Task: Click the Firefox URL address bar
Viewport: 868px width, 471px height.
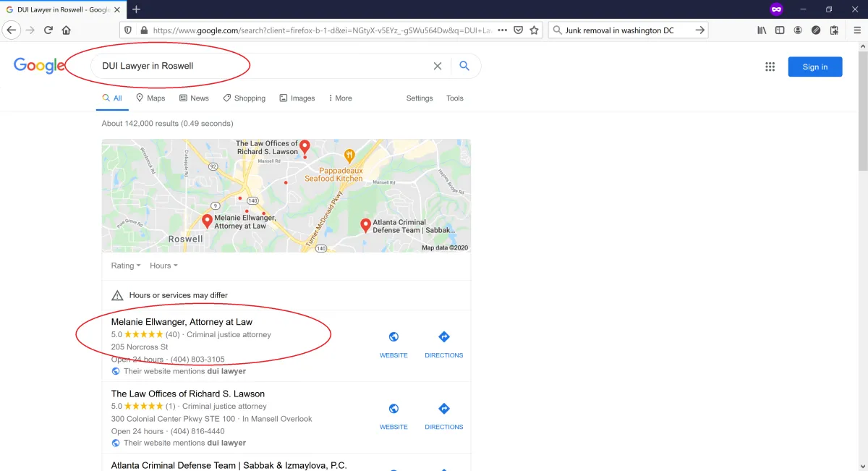Action: [322, 30]
